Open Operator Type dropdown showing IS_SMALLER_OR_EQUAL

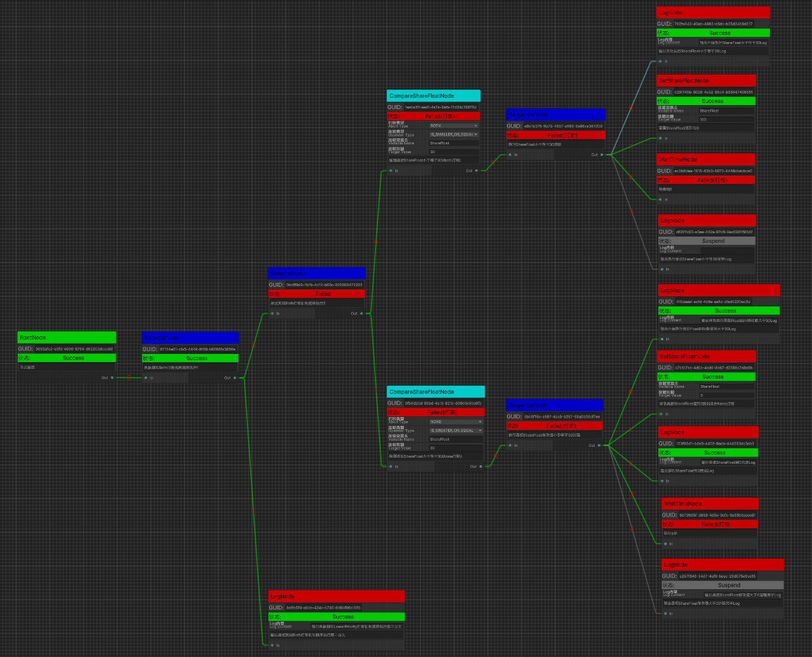454,134
